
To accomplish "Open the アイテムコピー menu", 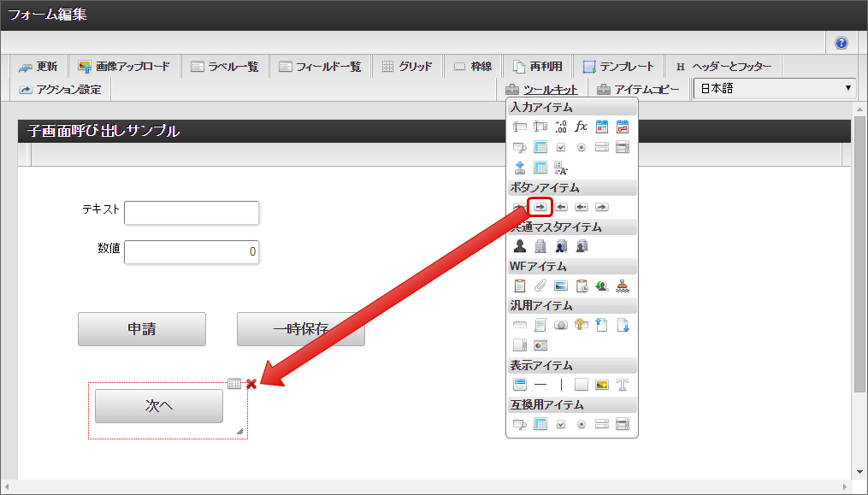I will click(x=638, y=90).
